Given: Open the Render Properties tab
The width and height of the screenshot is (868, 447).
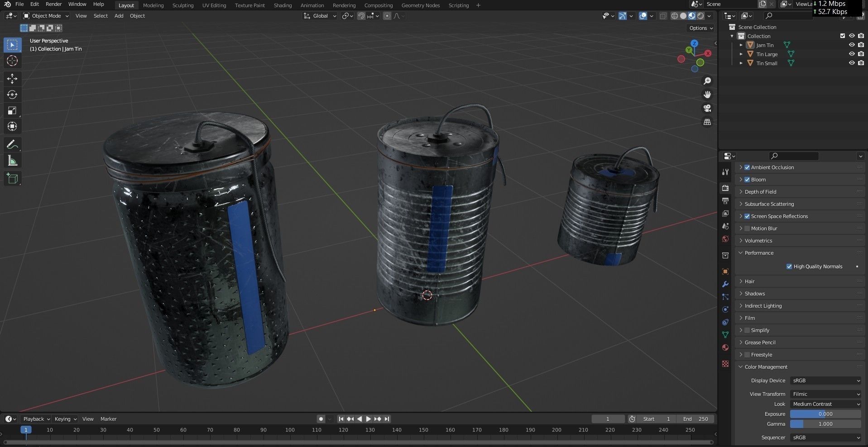Looking at the screenshot, I should click(725, 188).
